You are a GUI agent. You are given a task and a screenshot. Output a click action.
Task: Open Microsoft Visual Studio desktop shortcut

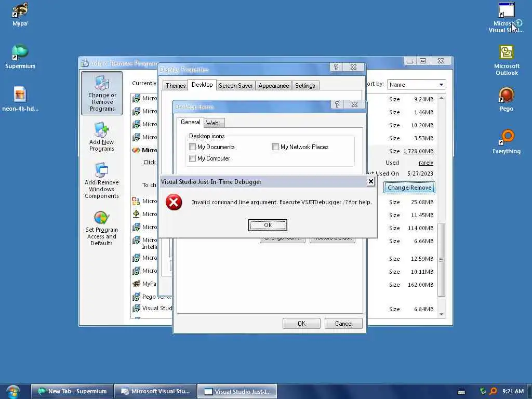coord(506,17)
